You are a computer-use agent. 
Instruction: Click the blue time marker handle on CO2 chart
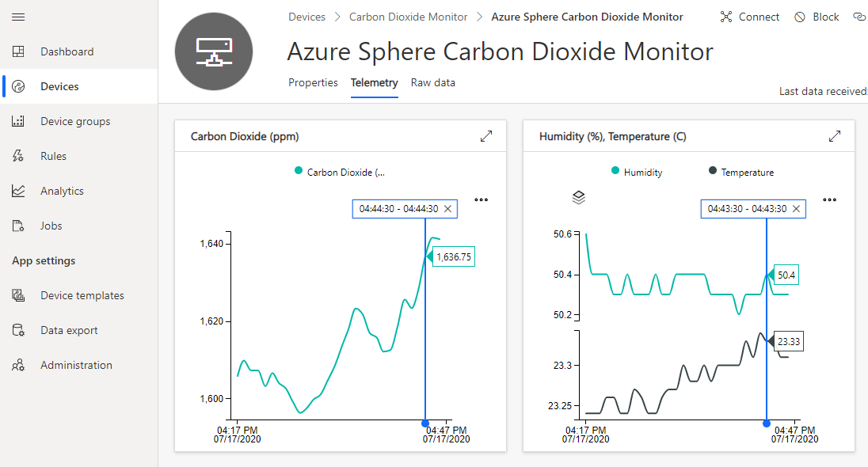[425, 423]
